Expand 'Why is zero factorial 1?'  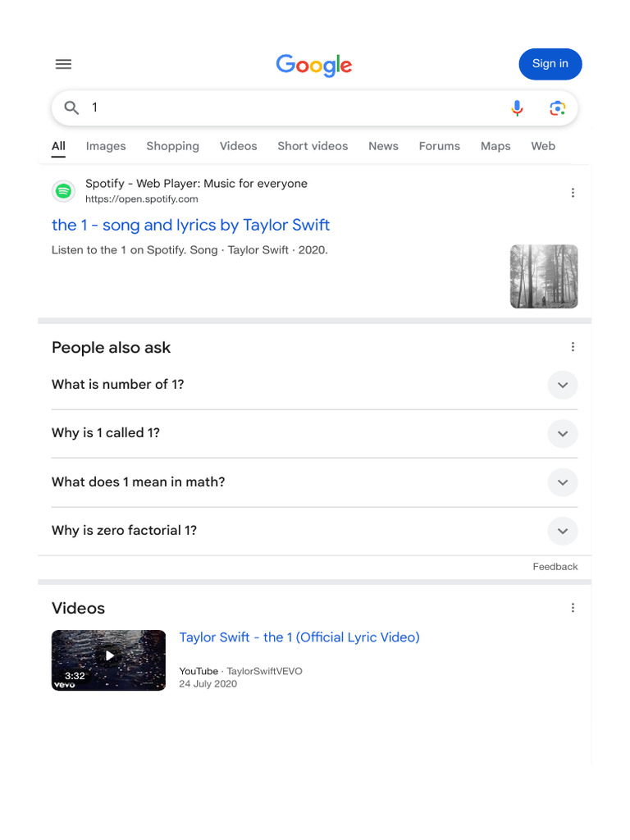pyautogui.click(x=563, y=531)
